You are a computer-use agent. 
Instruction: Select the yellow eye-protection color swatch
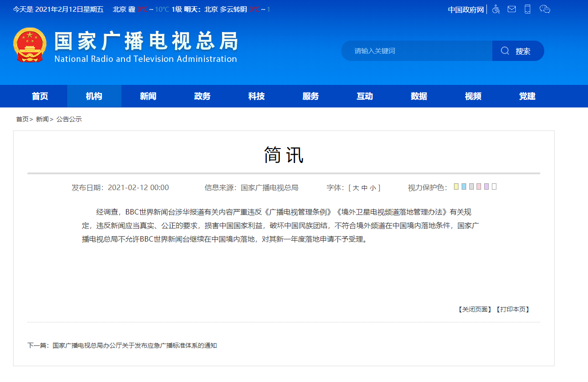(456, 186)
